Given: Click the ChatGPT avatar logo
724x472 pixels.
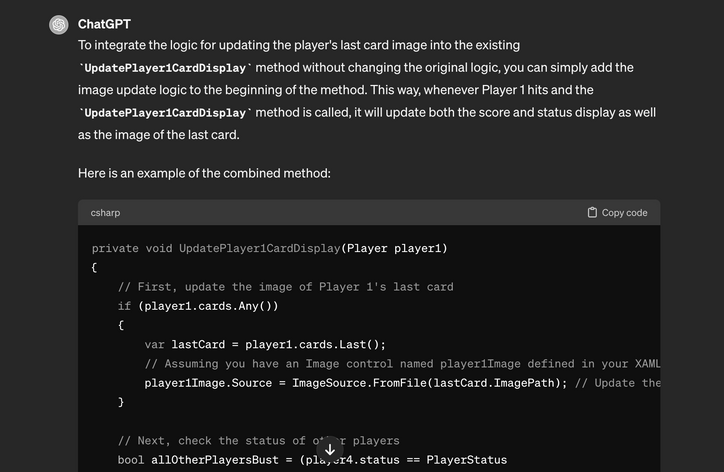Looking at the screenshot, I should click(59, 24).
